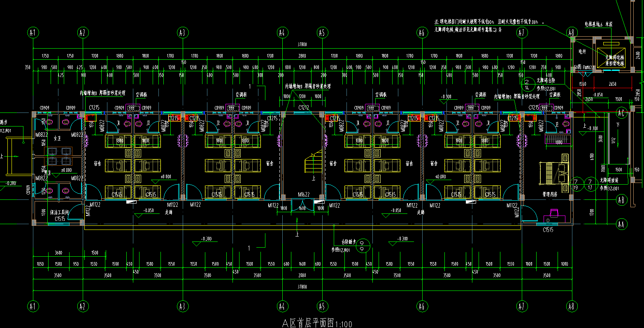Select the top A-1 grid axis bubble
Screen dimensions: 644x328
click(33, 33)
